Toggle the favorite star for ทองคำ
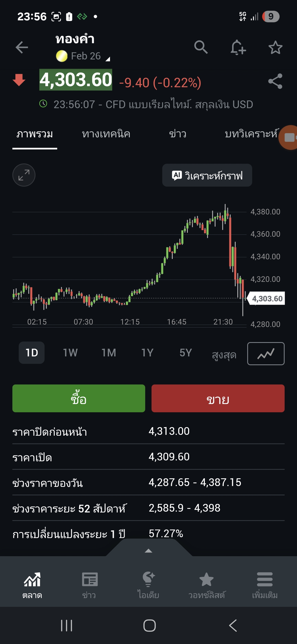The width and height of the screenshot is (297, 644). click(x=275, y=47)
